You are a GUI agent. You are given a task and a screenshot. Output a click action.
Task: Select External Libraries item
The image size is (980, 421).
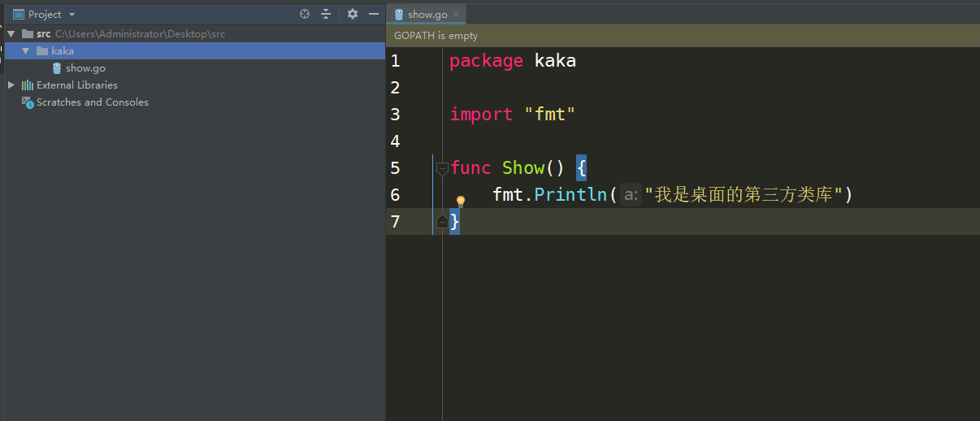pyautogui.click(x=77, y=85)
